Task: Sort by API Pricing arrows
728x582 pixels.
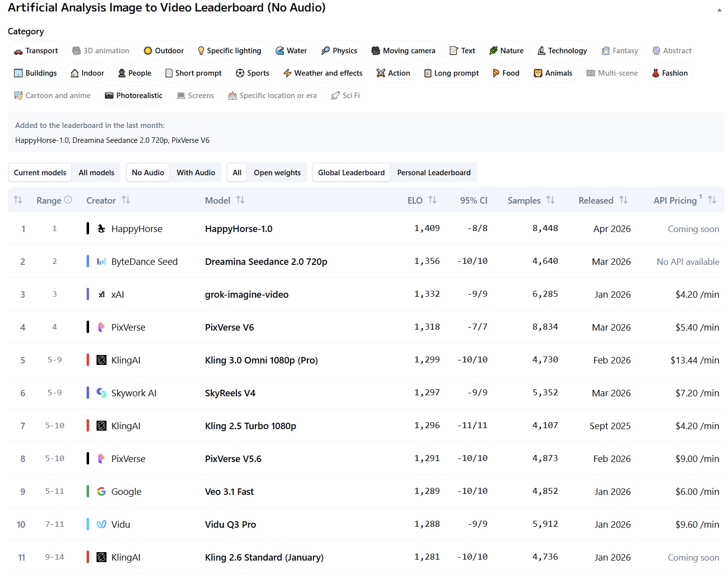Action: click(712, 200)
